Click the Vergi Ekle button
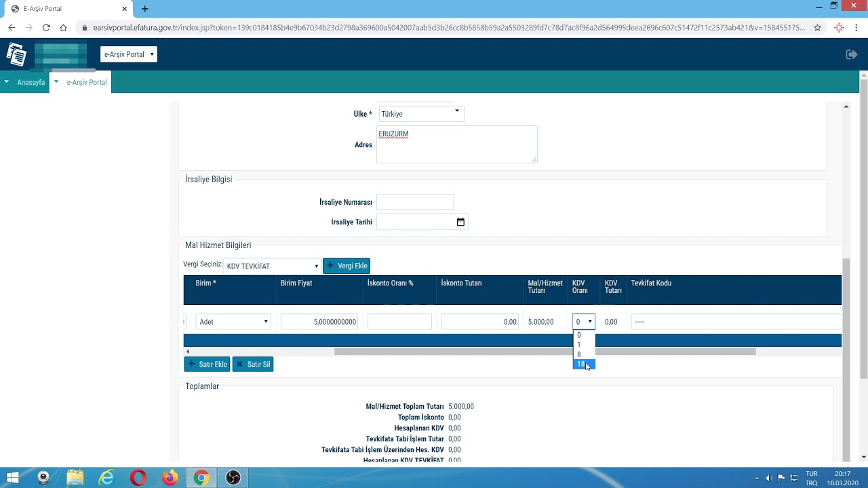The image size is (868, 488). 347,266
